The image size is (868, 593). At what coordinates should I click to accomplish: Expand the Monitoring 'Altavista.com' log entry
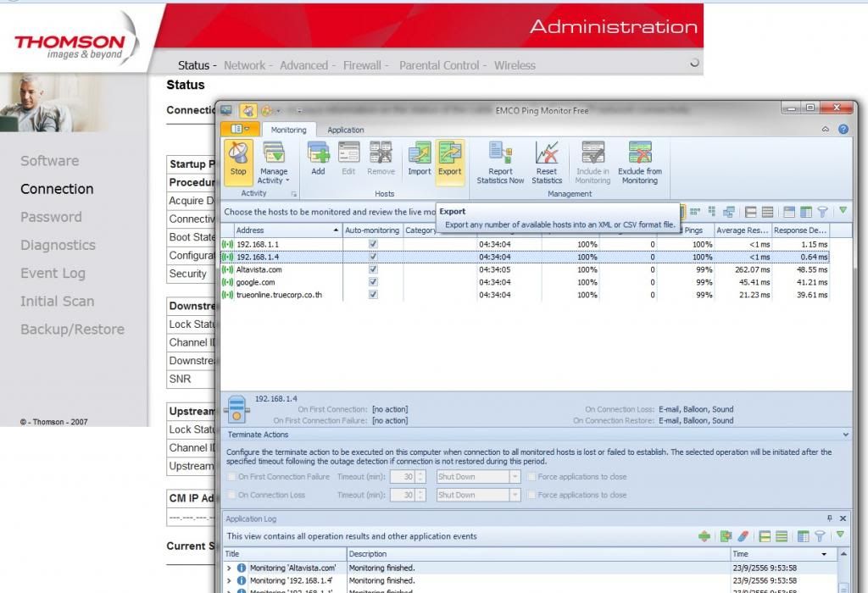229,568
